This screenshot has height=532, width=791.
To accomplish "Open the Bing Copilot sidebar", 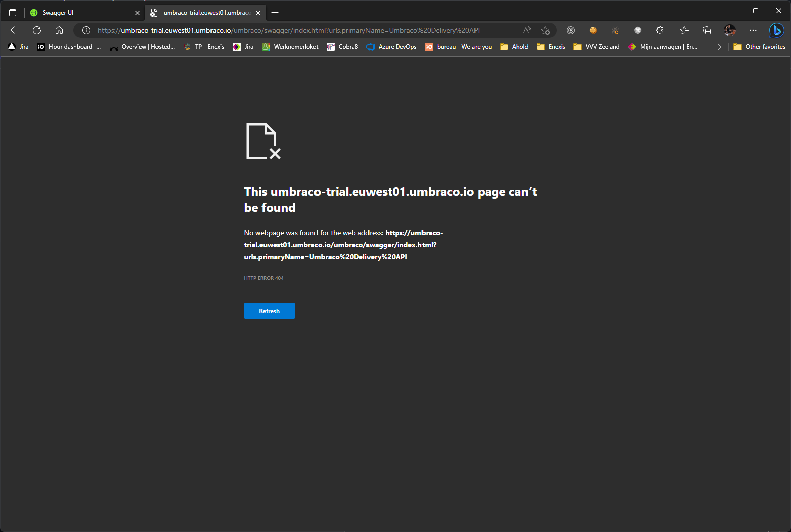I will (x=776, y=30).
